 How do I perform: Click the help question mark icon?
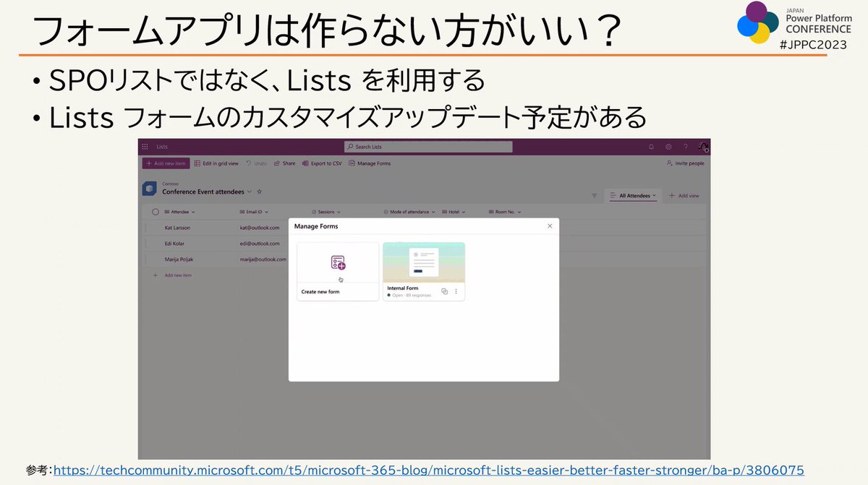[x=686, y=147]
